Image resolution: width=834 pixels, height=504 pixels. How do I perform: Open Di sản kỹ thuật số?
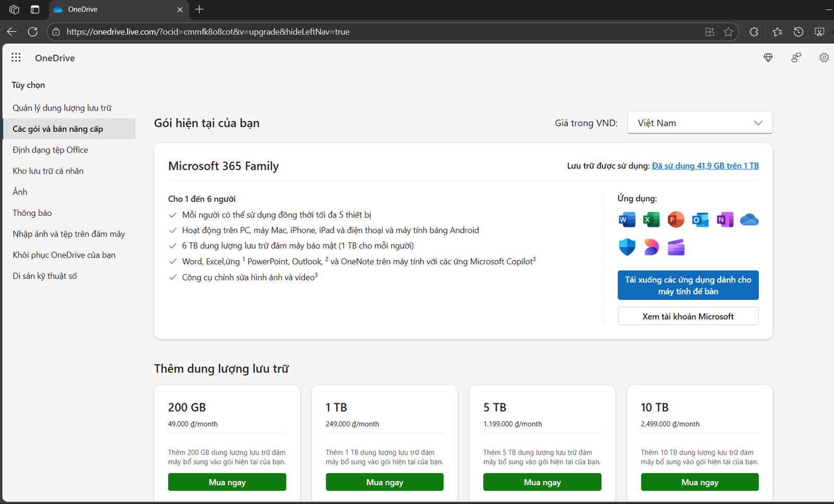45,276
